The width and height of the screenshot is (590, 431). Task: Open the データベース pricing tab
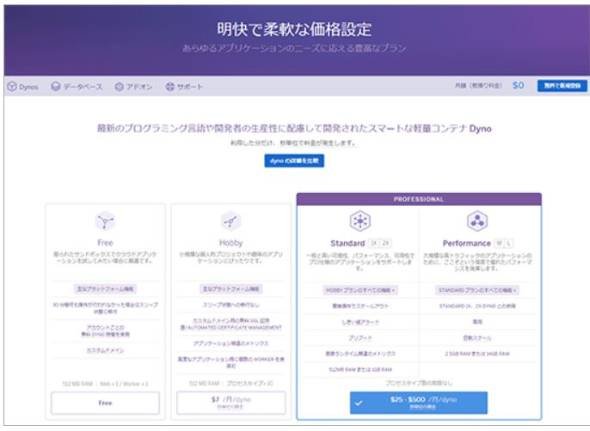(x=77, y=87)
